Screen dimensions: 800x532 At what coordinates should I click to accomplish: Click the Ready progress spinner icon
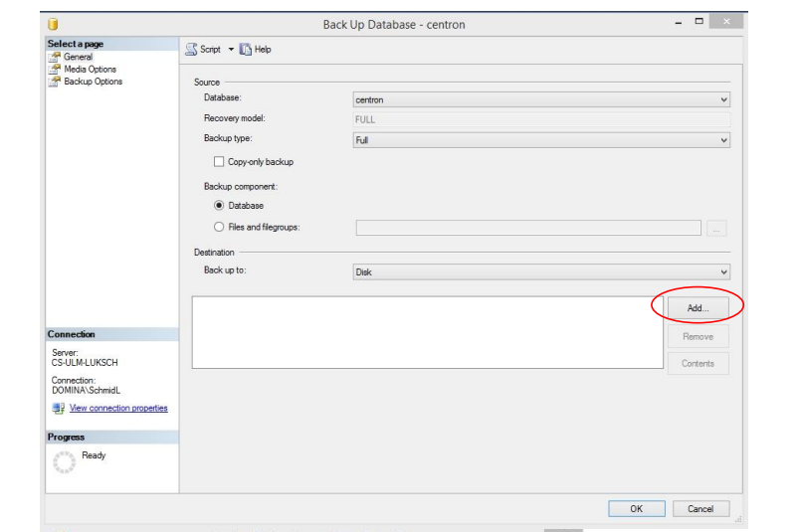point(64,462)
